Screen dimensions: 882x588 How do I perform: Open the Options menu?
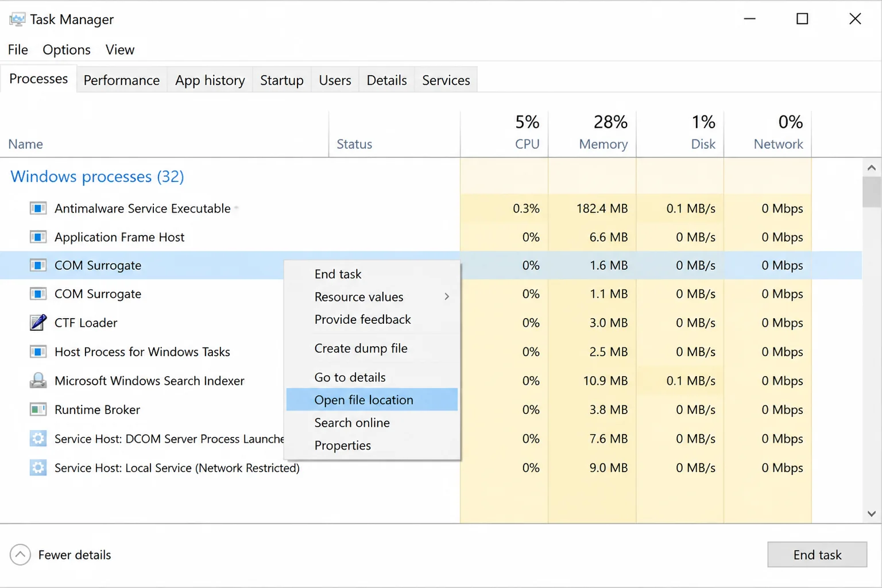point(67,50)
